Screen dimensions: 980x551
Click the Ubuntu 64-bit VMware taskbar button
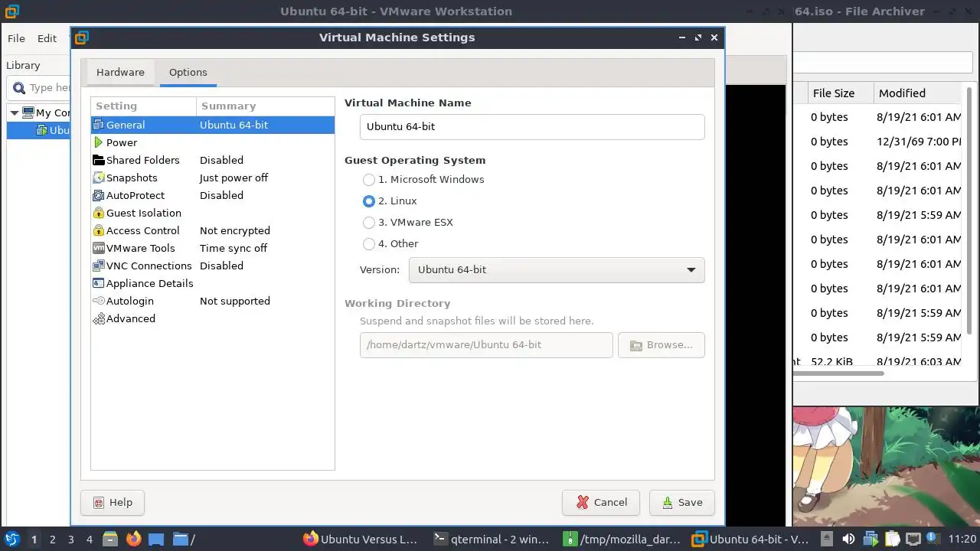click(x=751, y=539)
